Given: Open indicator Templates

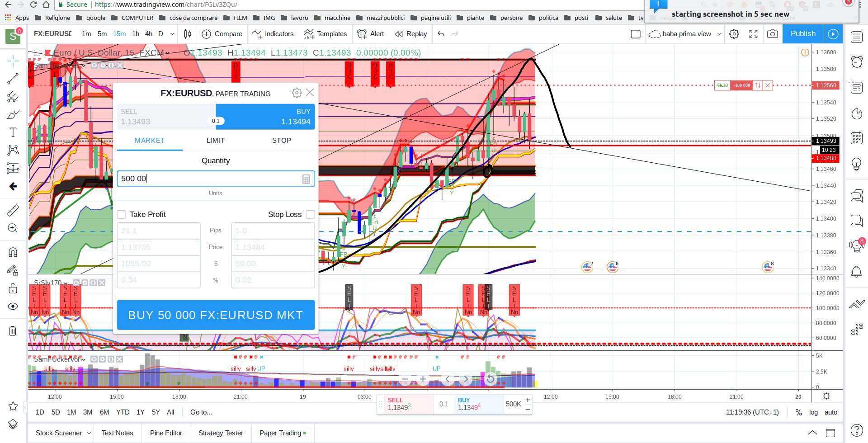Looking at the screenshot, I should click(x=325, y=34).
